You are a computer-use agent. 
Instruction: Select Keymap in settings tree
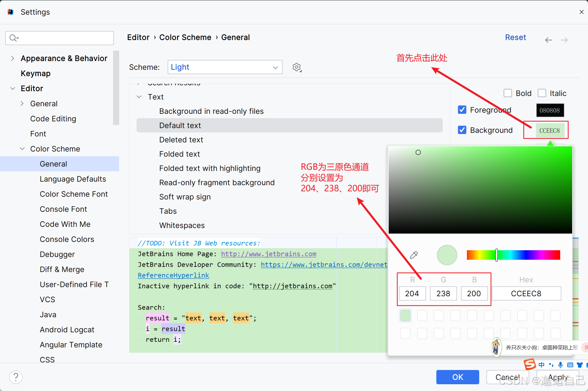36,73
